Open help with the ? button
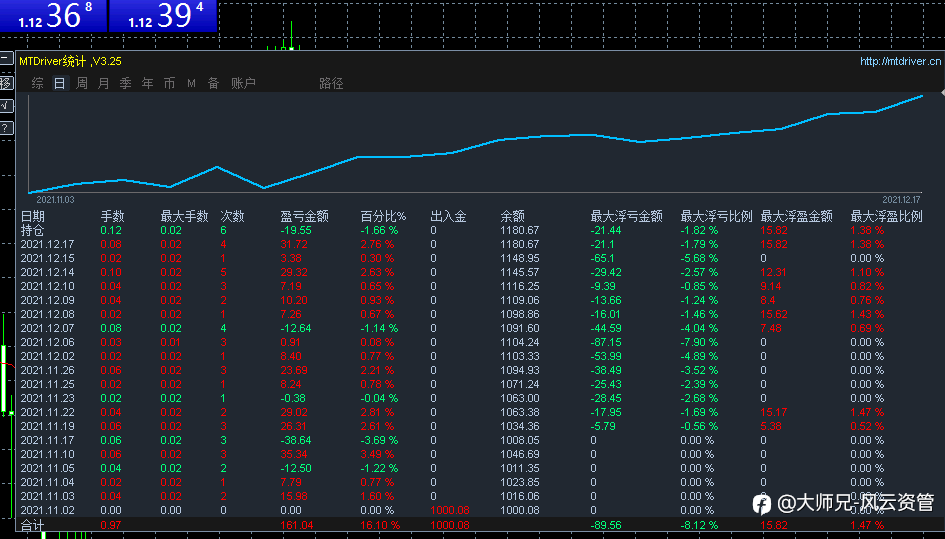The height and width of the screenshot is (539, 945). pos(6,128)
